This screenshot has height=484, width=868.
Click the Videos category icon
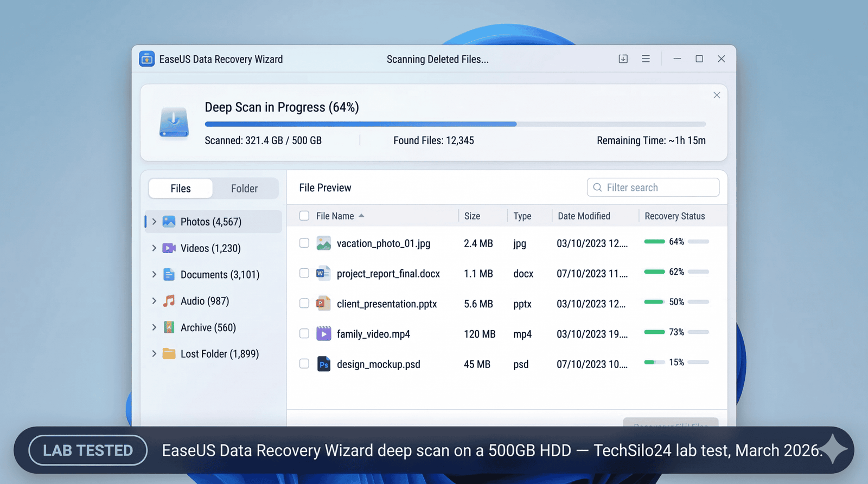coord(169,248)
